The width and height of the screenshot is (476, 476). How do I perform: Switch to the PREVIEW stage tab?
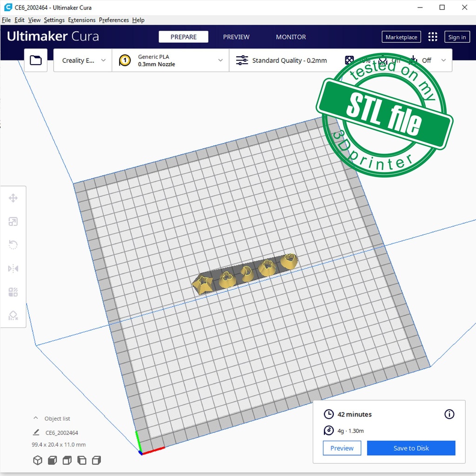pyautogui.click(x=236, y=37)
